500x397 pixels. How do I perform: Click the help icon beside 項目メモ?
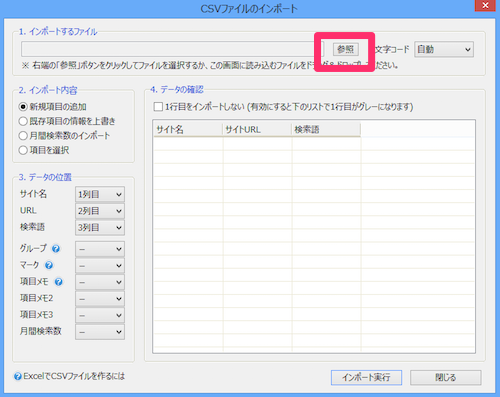point(58,282)
